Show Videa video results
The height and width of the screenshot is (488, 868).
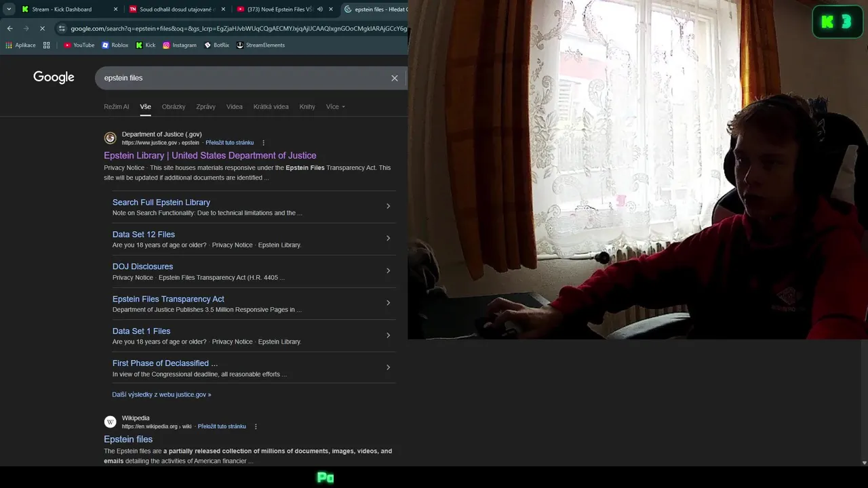[x=235, y=106]
